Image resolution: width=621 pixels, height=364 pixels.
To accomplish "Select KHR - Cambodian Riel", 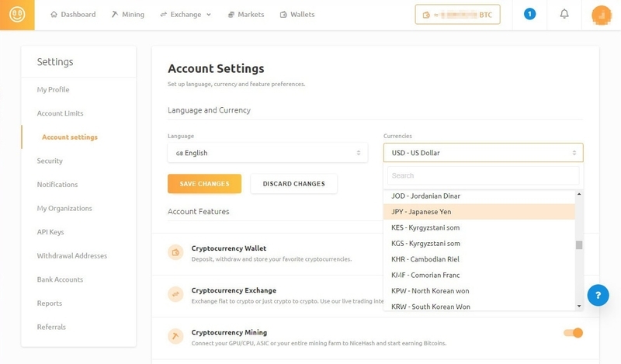I will tap(479, 259).
